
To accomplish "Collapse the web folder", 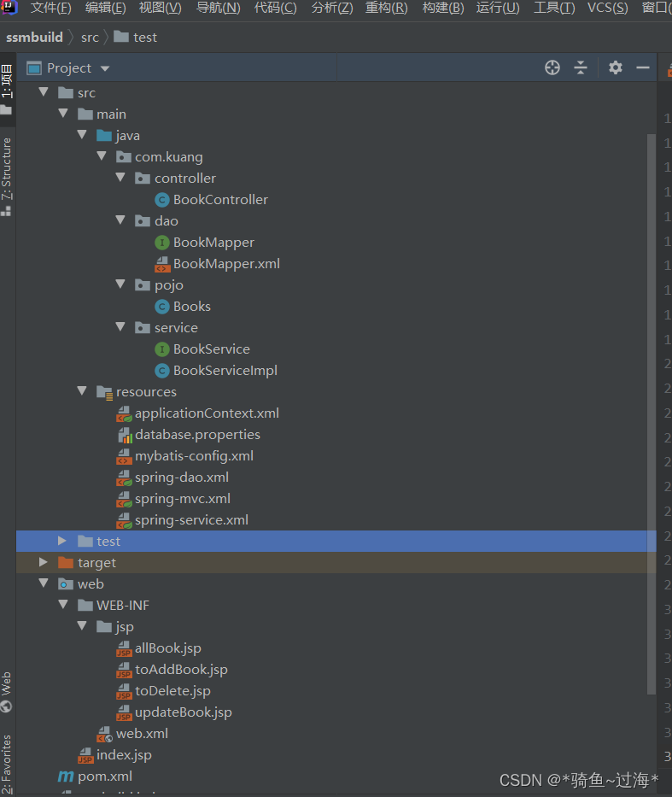I will coord(44,583).
